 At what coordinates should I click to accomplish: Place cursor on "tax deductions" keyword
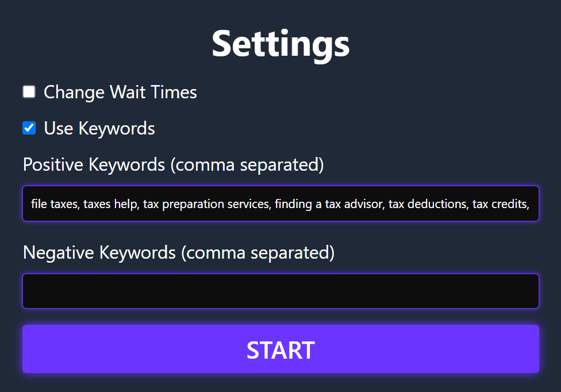pyautogui.click(x=427, y=203)
